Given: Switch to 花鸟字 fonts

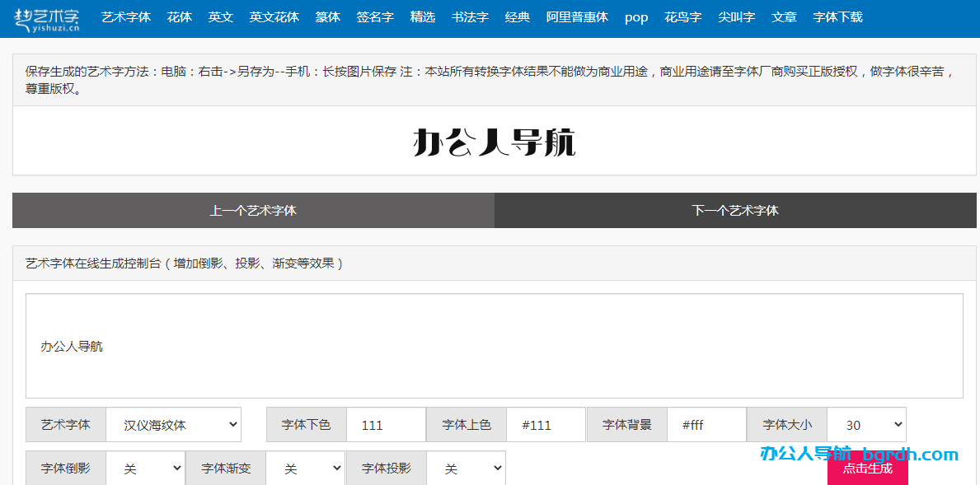Looking at the screenshot, I should 682,16.
